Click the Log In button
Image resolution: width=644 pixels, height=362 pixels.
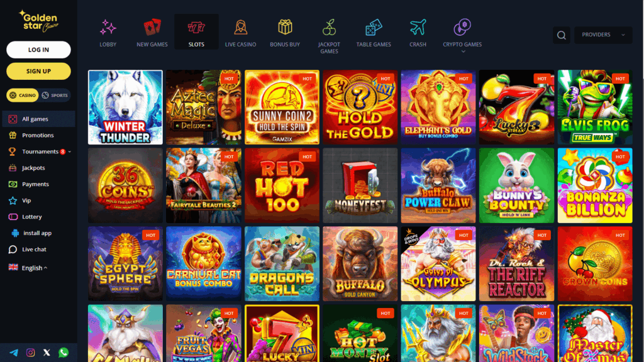tap(38, 50)
